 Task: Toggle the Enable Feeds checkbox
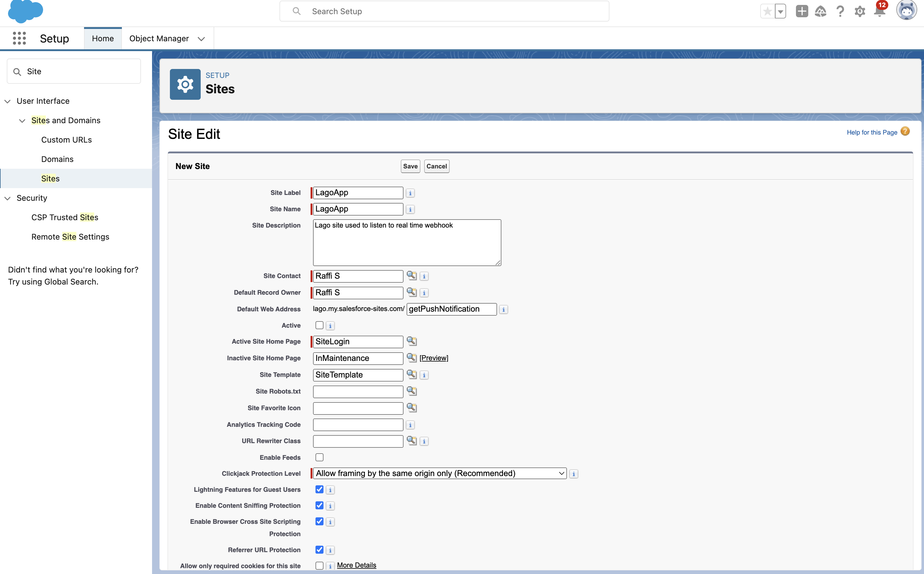(x=319, y=458)
